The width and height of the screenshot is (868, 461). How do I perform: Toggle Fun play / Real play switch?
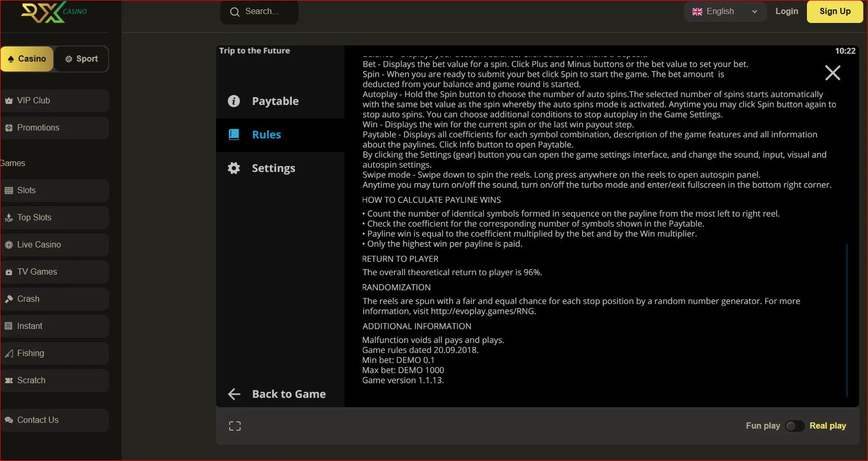pos(795,426)
